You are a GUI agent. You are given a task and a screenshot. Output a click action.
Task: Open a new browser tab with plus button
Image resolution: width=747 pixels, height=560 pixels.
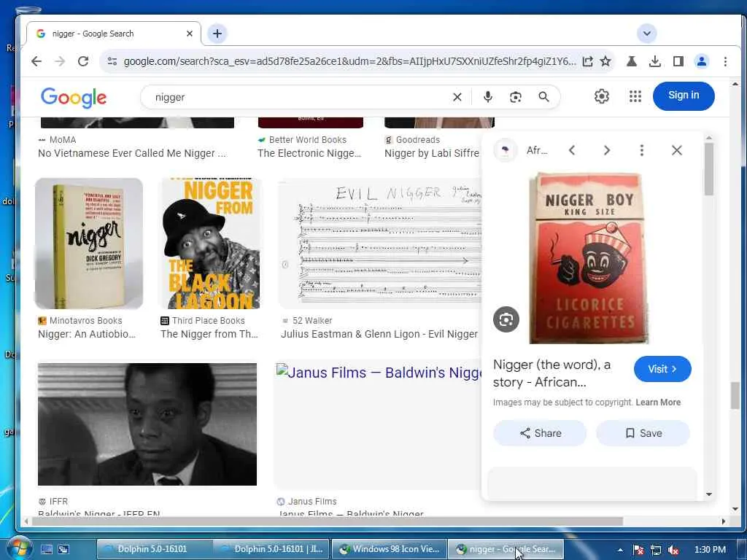[x=217, y=34]
